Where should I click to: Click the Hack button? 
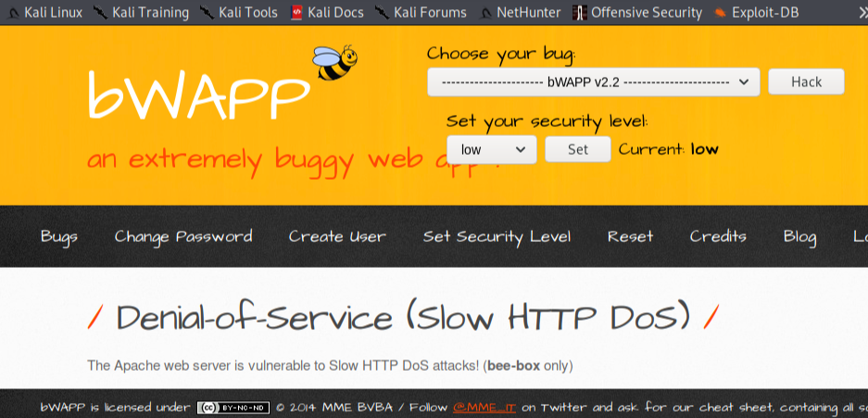click(806, 82)
